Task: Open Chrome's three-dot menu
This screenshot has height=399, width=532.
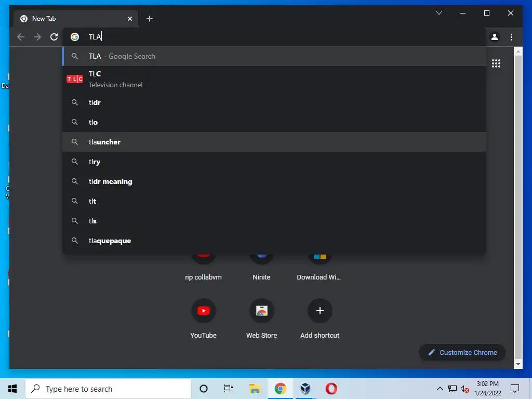Action: point(511,37)
